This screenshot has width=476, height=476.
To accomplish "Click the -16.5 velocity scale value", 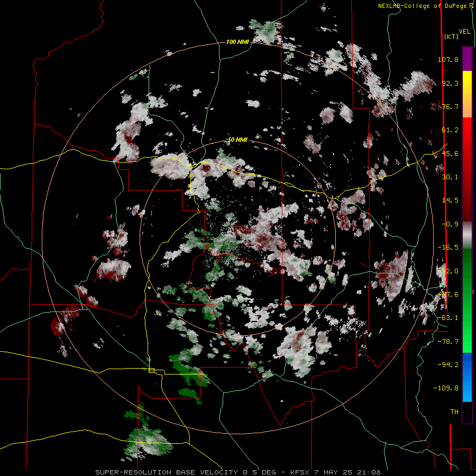I will [x=448, y=248].
